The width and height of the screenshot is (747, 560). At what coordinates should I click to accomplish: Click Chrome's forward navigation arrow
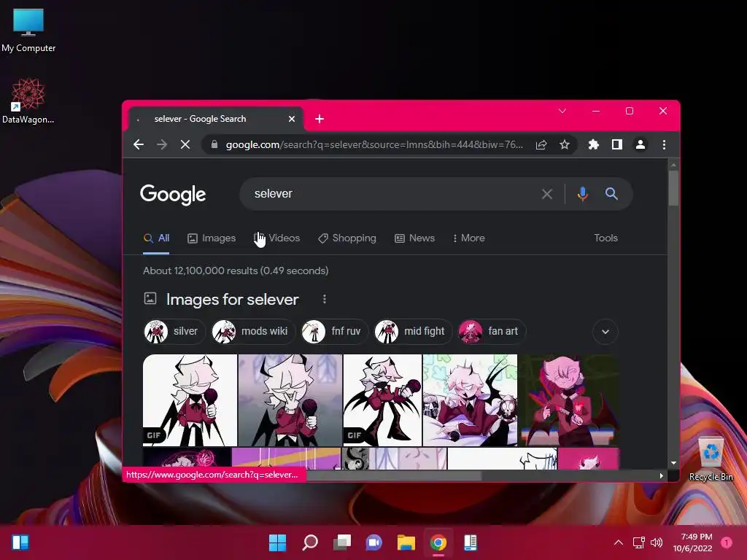point(162,144)
